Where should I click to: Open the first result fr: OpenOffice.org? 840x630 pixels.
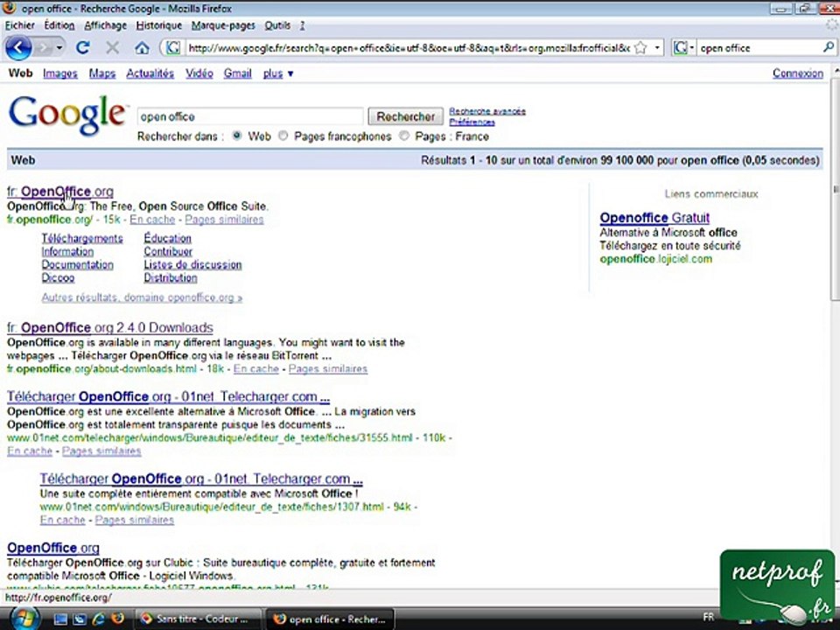pos(60,192)
